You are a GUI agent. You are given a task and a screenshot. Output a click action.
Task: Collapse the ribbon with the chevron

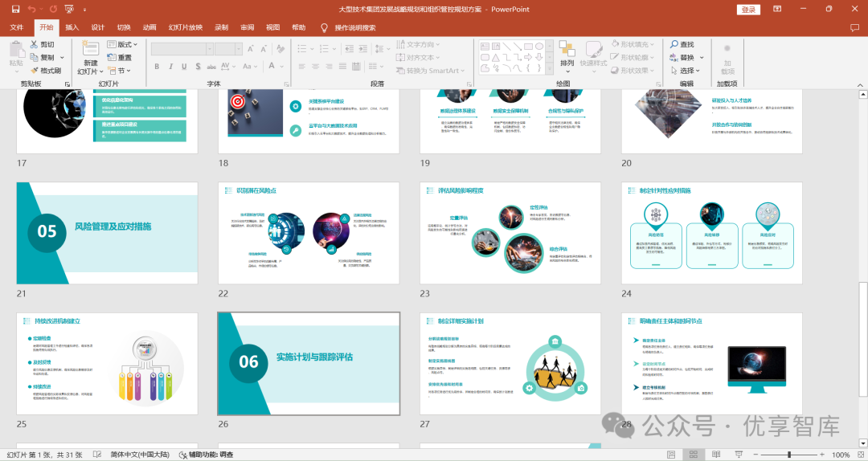[x=860, y=84]
